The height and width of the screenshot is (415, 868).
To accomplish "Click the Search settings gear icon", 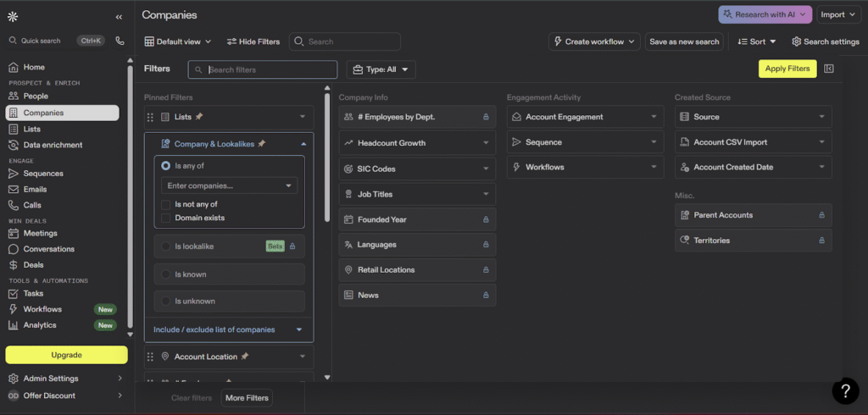I will 797,41.
